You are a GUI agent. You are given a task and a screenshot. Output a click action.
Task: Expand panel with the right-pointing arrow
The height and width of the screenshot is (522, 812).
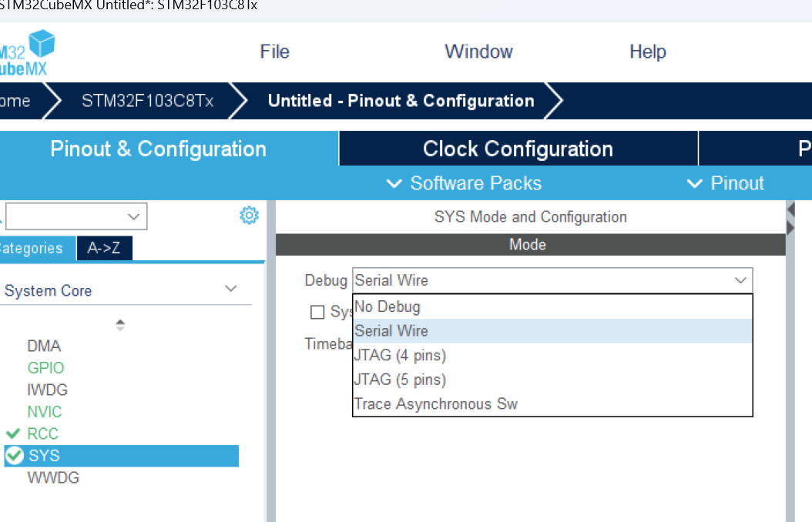tap(790, 228)
